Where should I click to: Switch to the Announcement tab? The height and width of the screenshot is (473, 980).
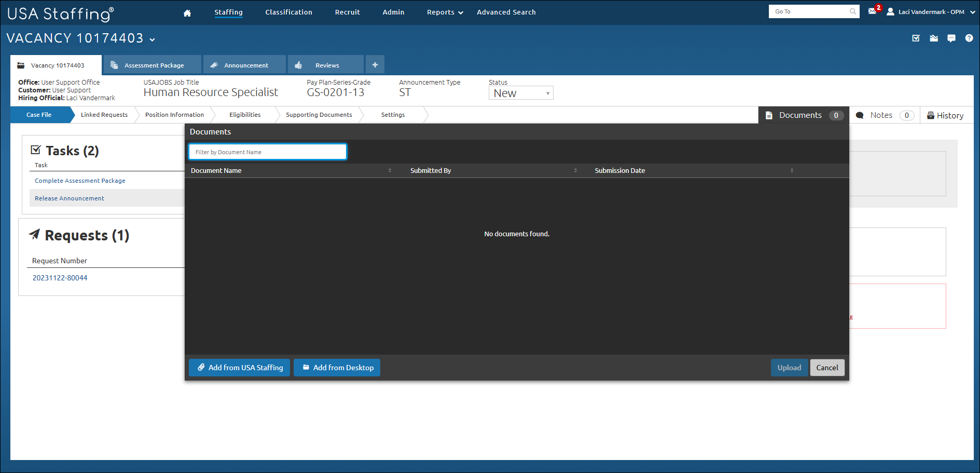coord(245,65)
